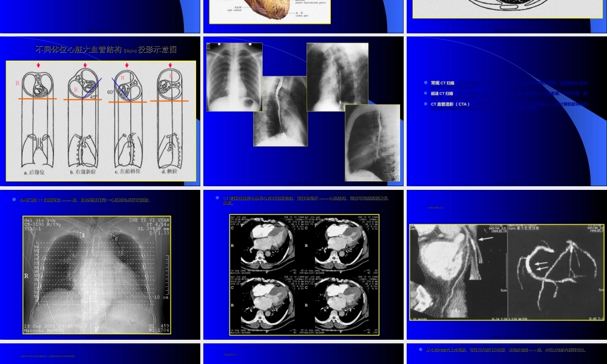Viewport: 607px width, 364px height.
Task: Select the frontal chest X-ray at top left
Action: pyautogui.click(x=234, y=77)
